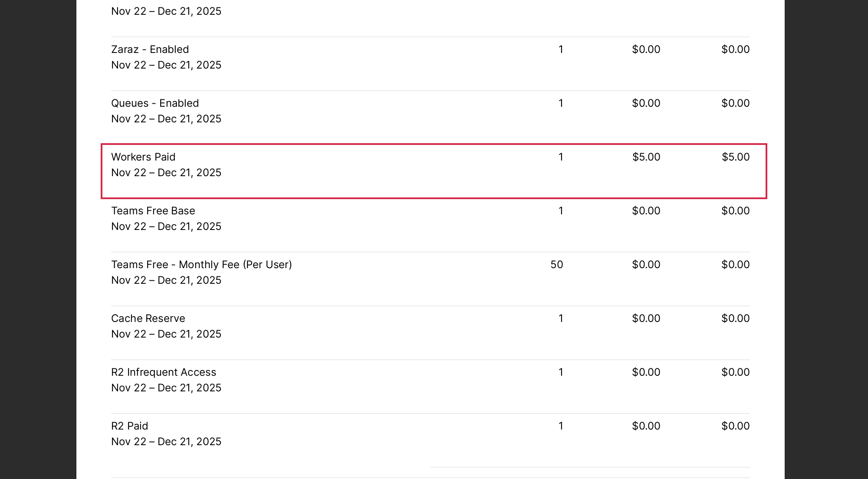
Task: Click rightmost $0.00 in Teams Free Base row
Action: click(x=735, y=211)
